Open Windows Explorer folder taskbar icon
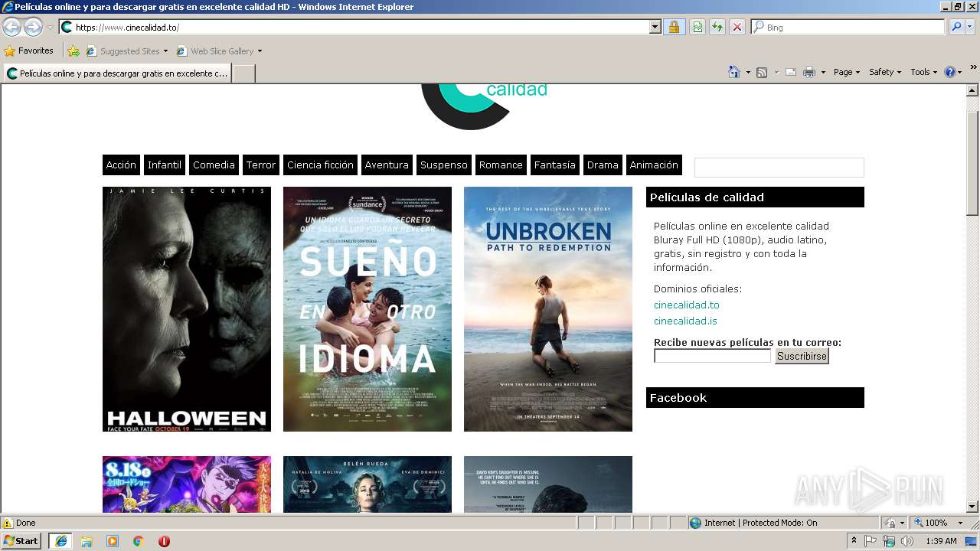This screenshot has width=980, height=551. pos(87,540)
